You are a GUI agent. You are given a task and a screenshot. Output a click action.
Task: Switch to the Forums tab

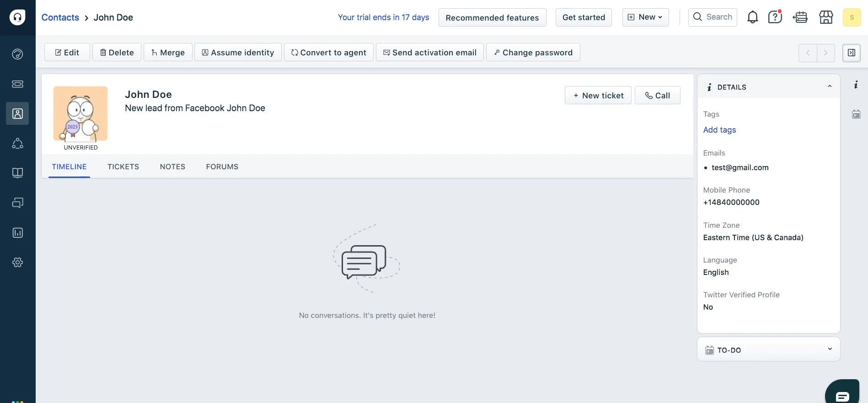click(222, 167)
